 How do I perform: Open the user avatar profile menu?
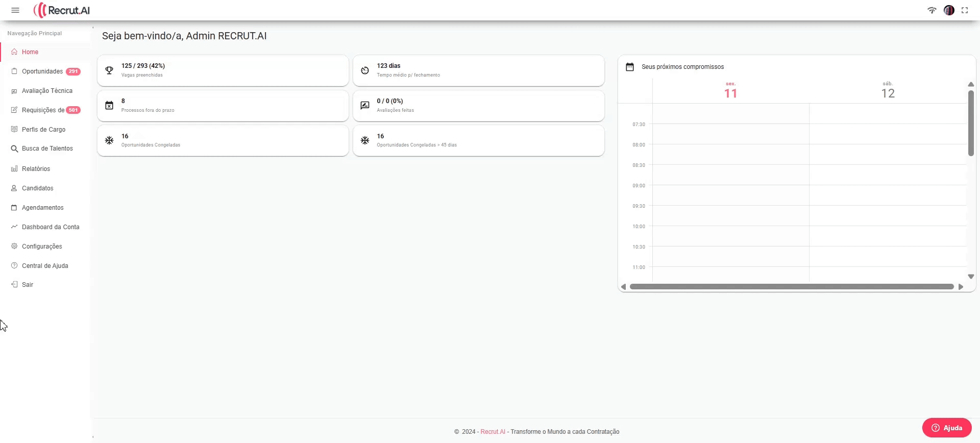tap(949, 10)
